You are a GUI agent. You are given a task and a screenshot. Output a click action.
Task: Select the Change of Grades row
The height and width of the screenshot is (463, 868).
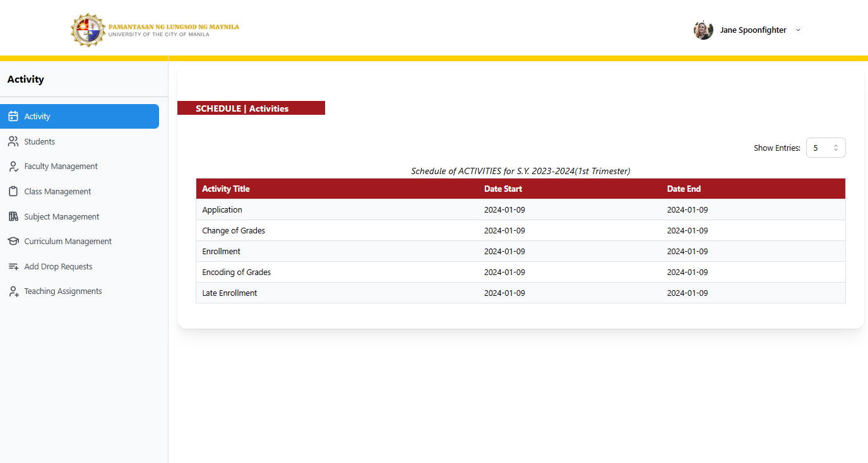tap(234, 230)
